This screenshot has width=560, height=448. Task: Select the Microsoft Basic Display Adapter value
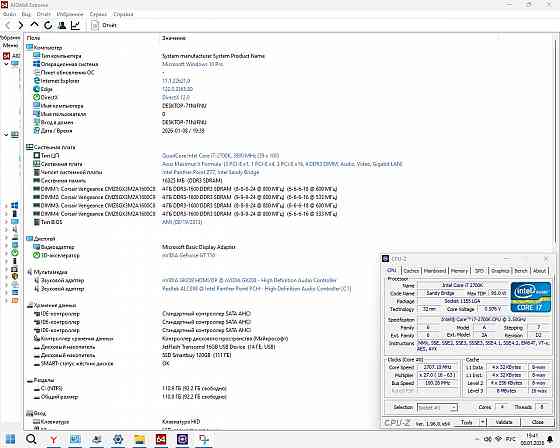click(x=199, y=247)
